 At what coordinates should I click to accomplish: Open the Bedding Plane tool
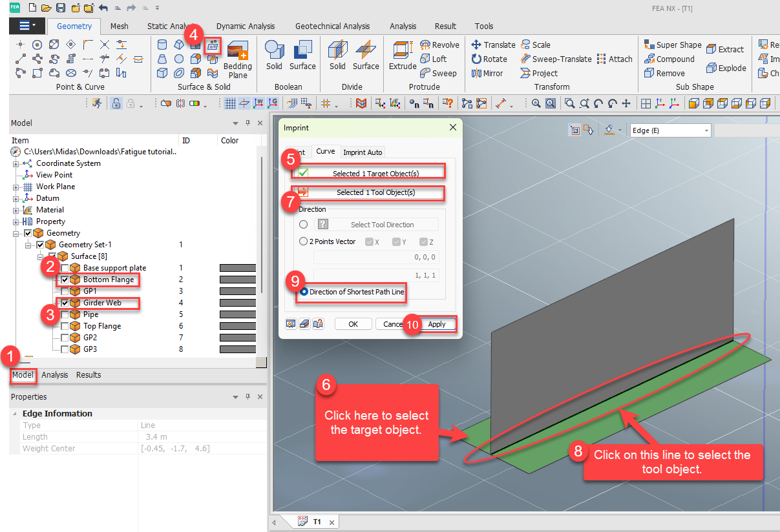coord(237,58)
